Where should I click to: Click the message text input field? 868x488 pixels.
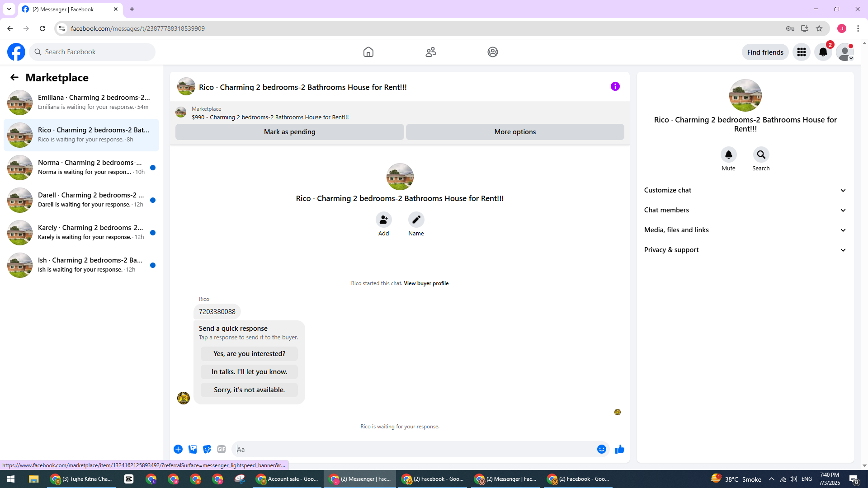[414, 449]
